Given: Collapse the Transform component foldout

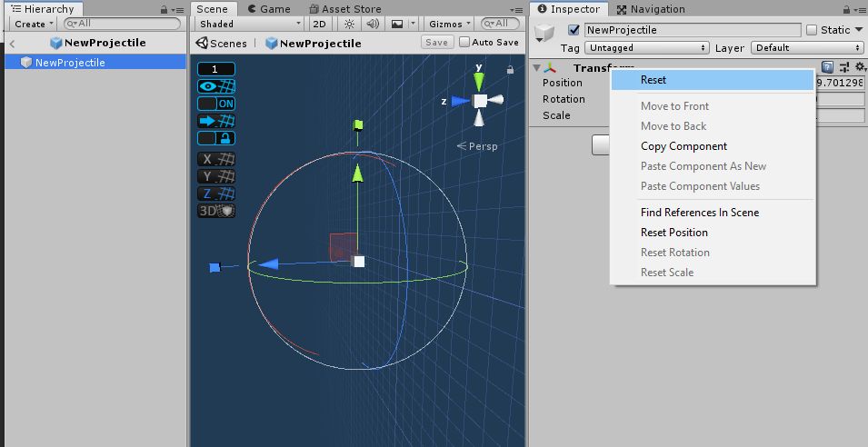Looking at the screenshot, I should (x=536, y=67).
